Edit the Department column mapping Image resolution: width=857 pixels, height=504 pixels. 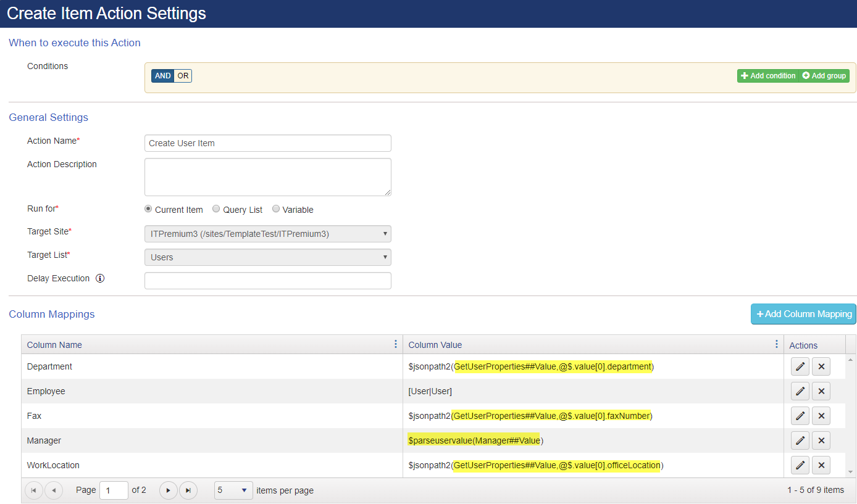tap(800, 366)
